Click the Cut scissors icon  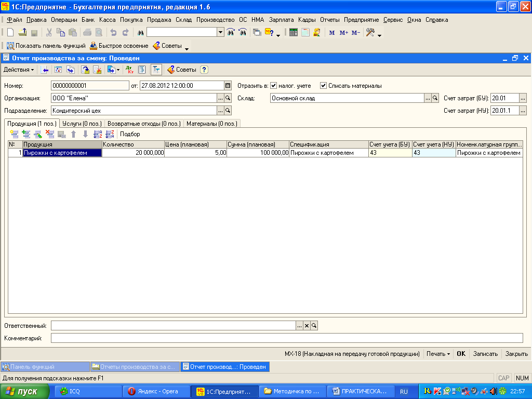click(49, 33)
